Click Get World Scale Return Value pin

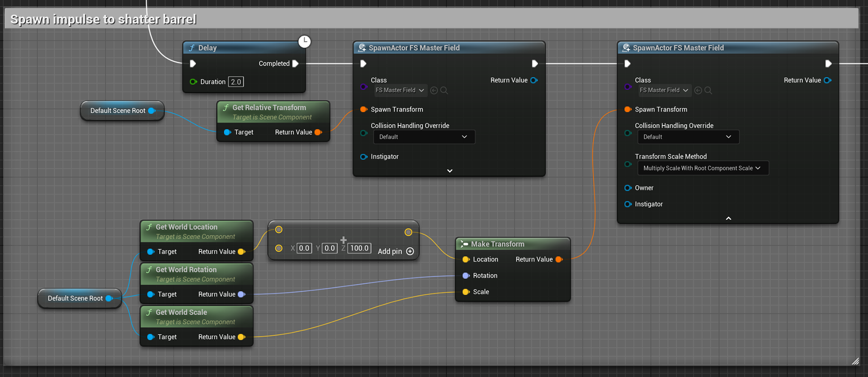241,337
